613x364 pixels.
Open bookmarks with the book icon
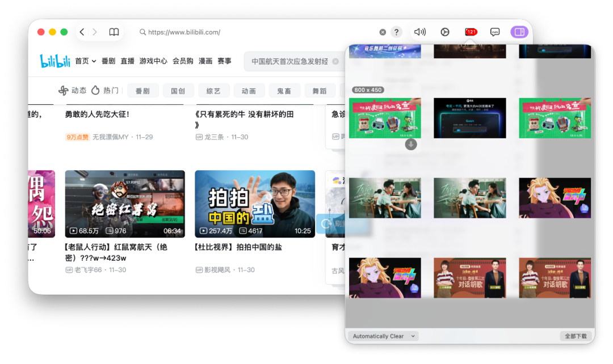pos(114,32)
